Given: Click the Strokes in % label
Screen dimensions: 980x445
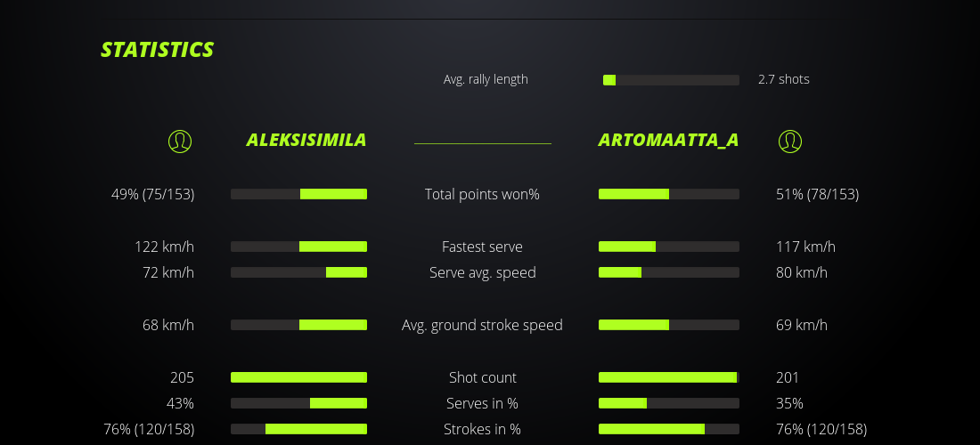Looking at the screenshot, I should click(x=482, y=429).
